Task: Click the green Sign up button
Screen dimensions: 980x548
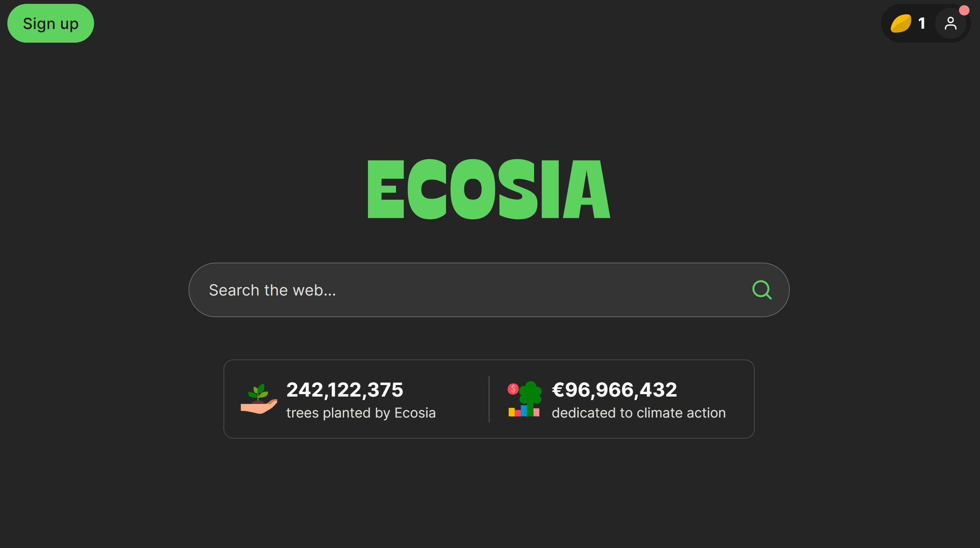Action: click(51, 23)
